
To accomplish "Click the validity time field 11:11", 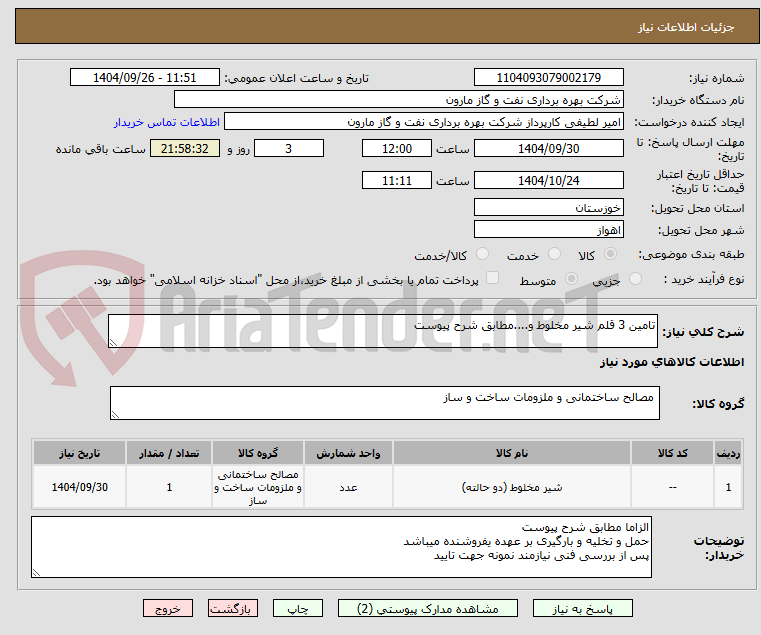I will click(397, 180).
